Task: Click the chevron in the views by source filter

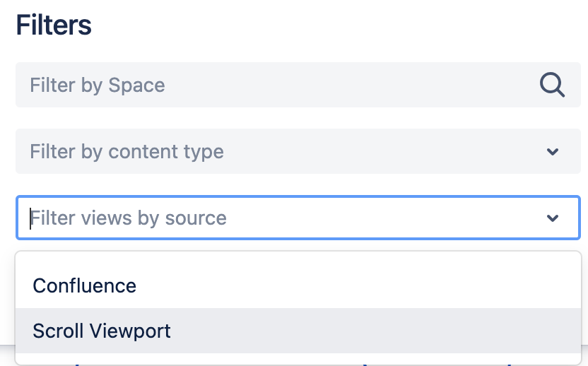Action: pyautogui.click(x=553, y=218)
